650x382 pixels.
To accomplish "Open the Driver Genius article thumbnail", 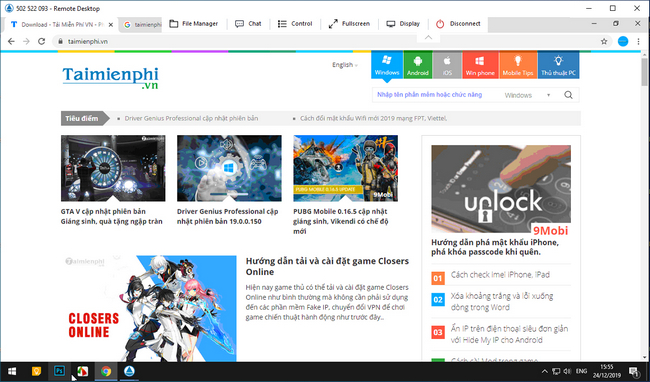I will (229, 168).
